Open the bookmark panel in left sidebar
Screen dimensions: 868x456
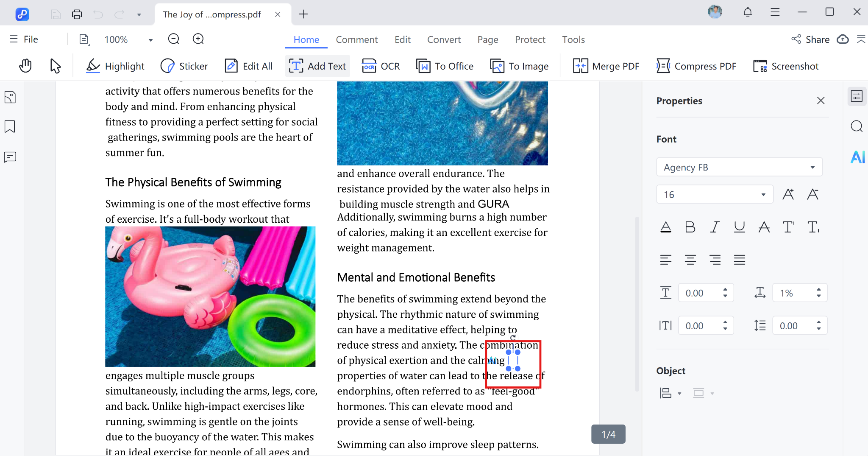[x=10, y=126]
